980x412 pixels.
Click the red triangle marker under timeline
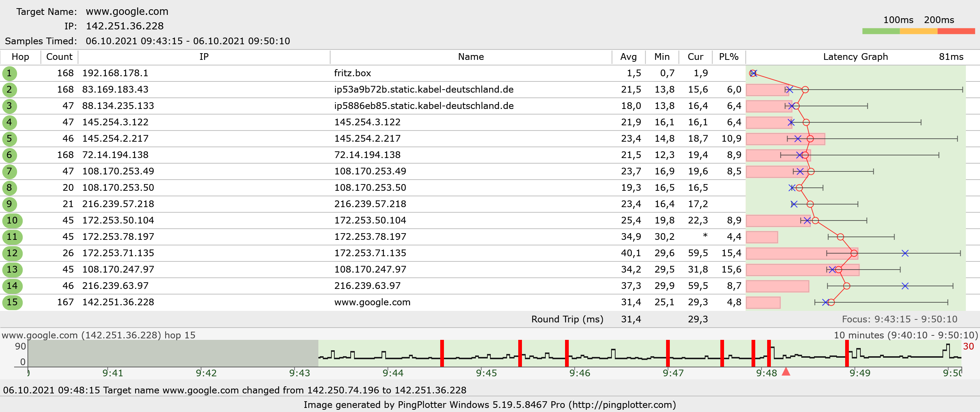(x=786, y=371)
